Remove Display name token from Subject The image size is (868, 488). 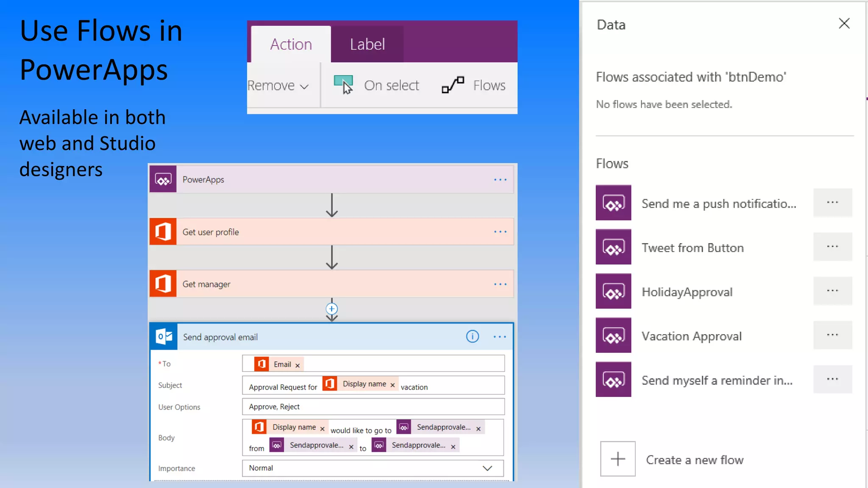click(x=392, y=385)
